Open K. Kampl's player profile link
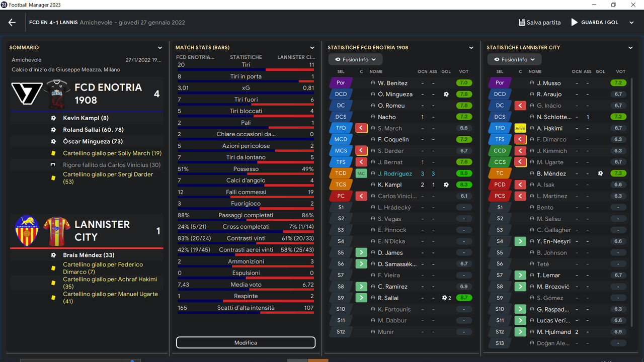 click(390, 185)
